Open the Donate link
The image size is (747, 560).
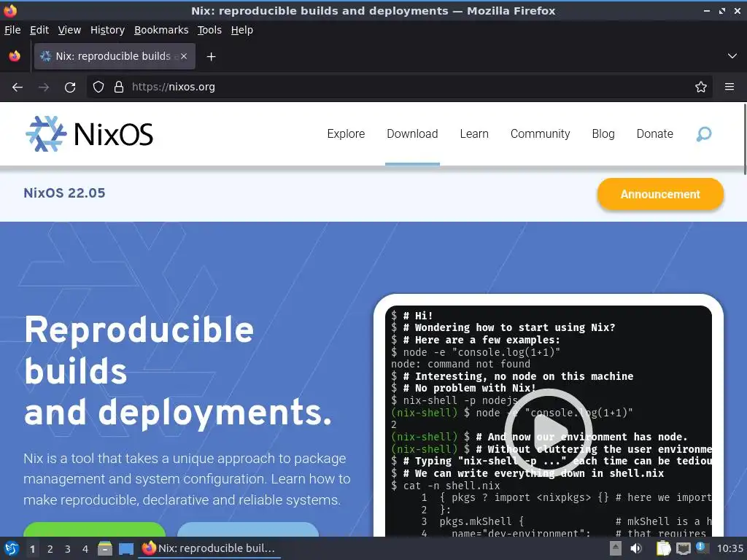(654, 134)
